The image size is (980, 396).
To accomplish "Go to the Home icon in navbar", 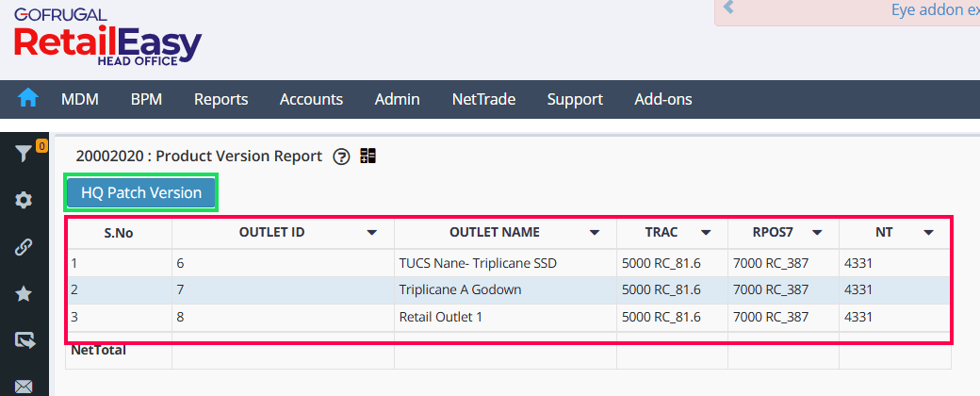I will (x=28, y=98).
